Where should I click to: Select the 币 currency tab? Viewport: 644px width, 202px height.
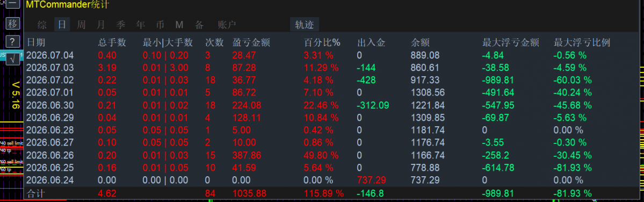[160, 25]
